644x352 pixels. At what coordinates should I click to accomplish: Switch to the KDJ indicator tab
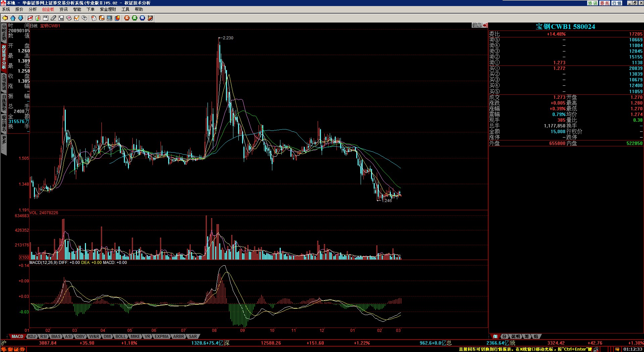(x=32, y=337)
